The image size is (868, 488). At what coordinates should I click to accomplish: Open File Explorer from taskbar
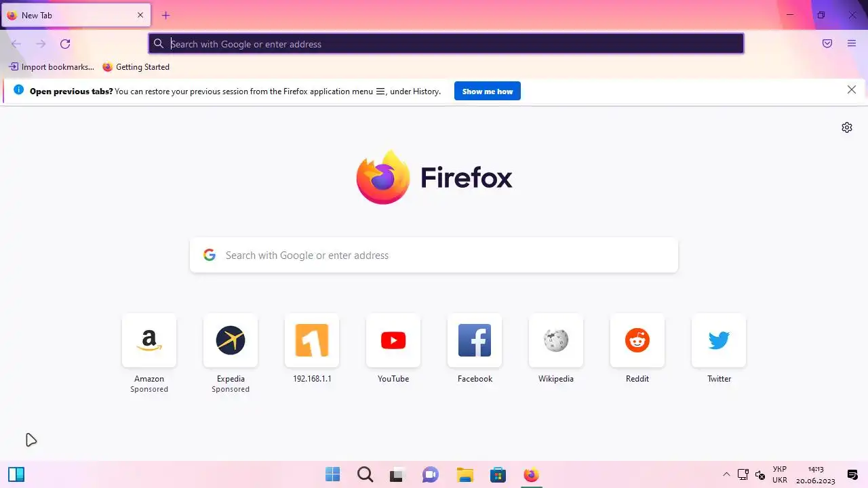[x=465, y=474]
